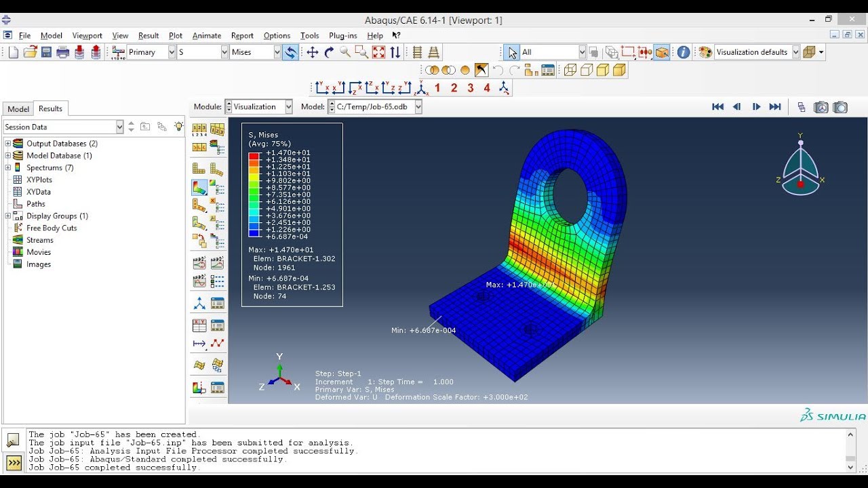Open the Mises invariant dropdown
868x488 pixels.
point(277,52)
